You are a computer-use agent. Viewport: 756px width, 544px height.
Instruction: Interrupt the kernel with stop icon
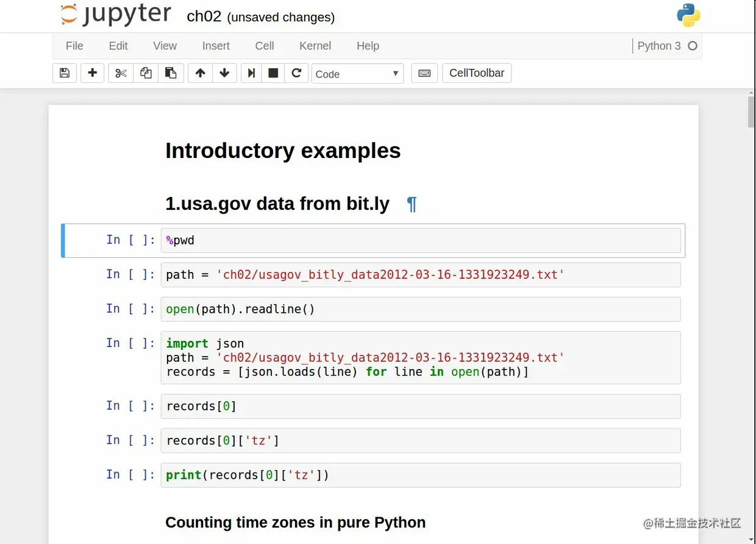[274, 73]
